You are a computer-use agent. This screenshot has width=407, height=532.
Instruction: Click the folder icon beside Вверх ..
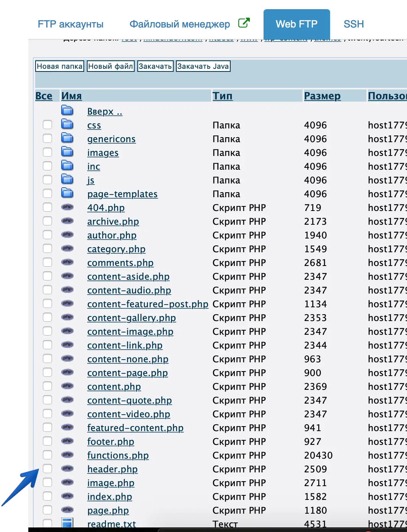pos(67,110)
